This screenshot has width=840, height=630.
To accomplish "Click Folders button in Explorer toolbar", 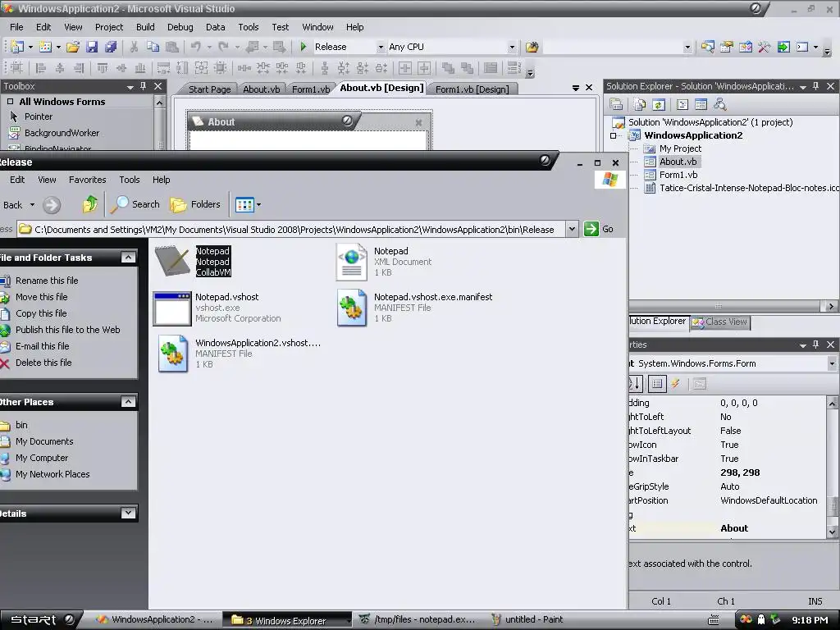I will click(x=195, y=204).
